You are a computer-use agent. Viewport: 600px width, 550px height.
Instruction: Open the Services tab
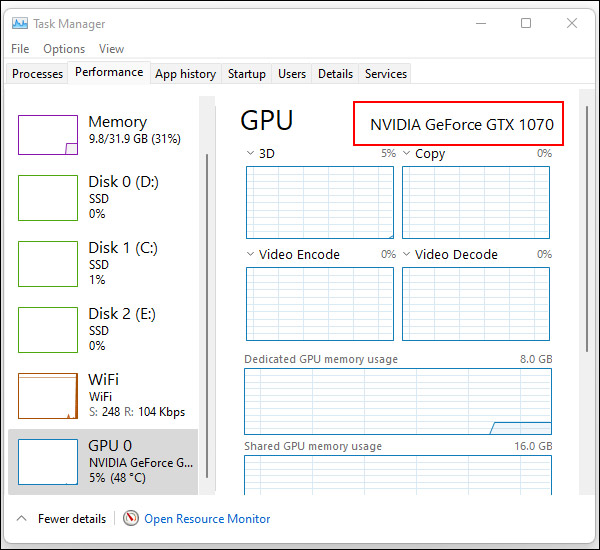coord(386,73)
